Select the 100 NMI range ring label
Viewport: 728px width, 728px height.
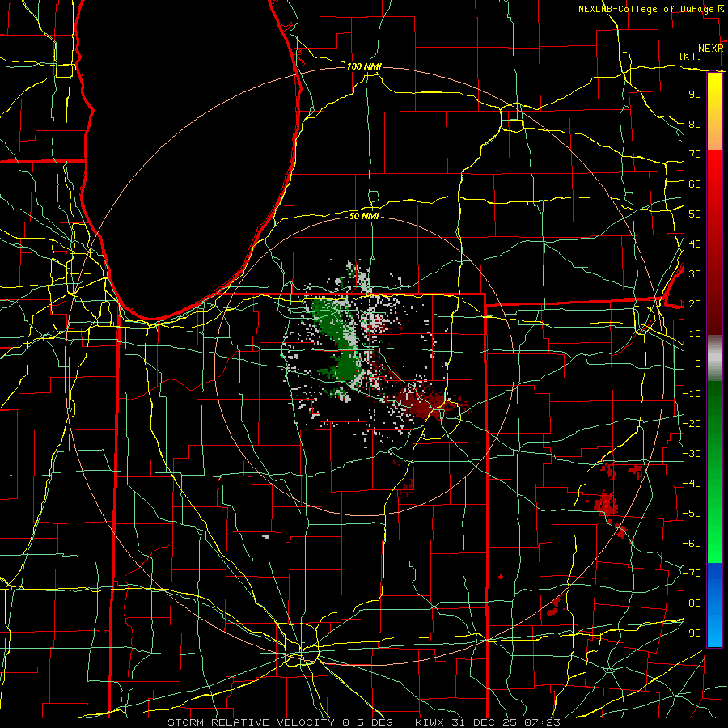(x=364, y=66)
